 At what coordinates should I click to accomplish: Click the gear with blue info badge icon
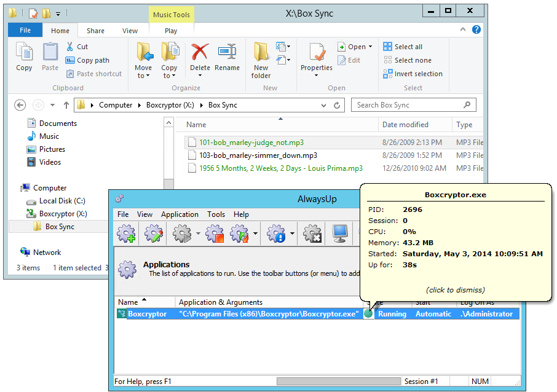(x=277, y=233)
